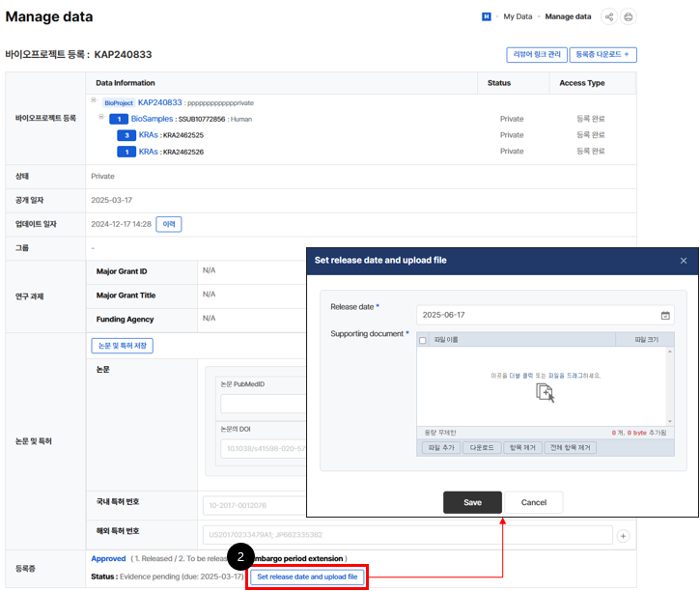This screenshot has height=591, width=700.
Task: Open the release date calendar picker
Action: (665, 315)
